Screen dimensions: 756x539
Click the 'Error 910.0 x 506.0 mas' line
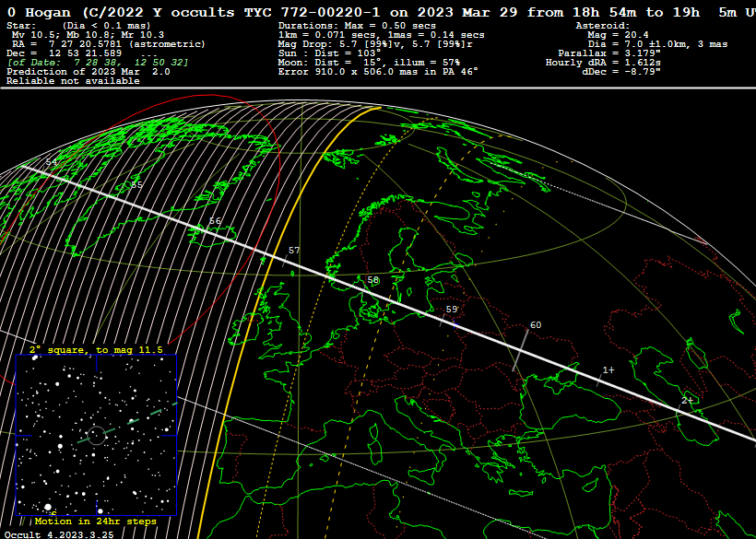pos(379,72)
